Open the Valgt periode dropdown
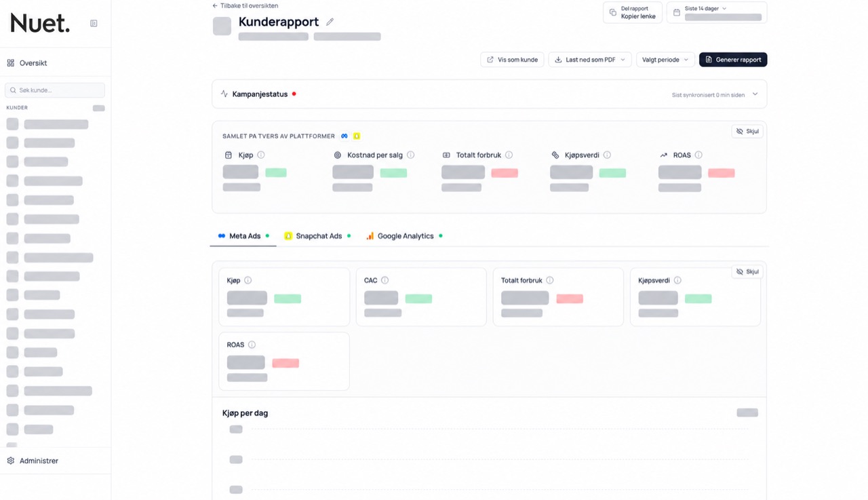The width and height of the screenshot is (868, 500). point(665,60)
